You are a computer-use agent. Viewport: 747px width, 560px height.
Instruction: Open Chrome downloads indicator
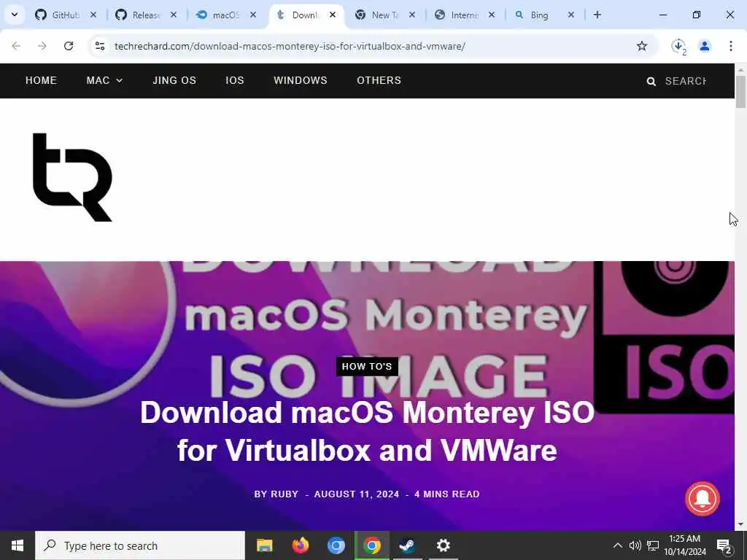click(x=678, y=46)
